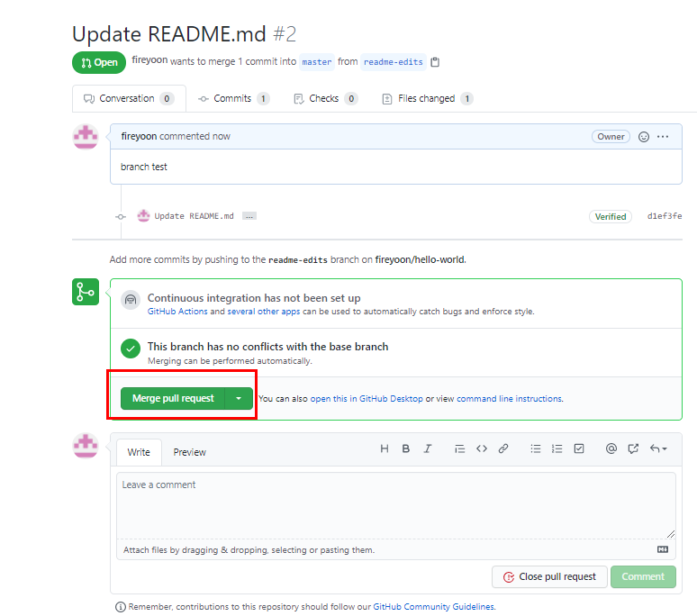Click Merge pull request button
The width and height of the screenshot is (697, 616).
click(173, 398)
